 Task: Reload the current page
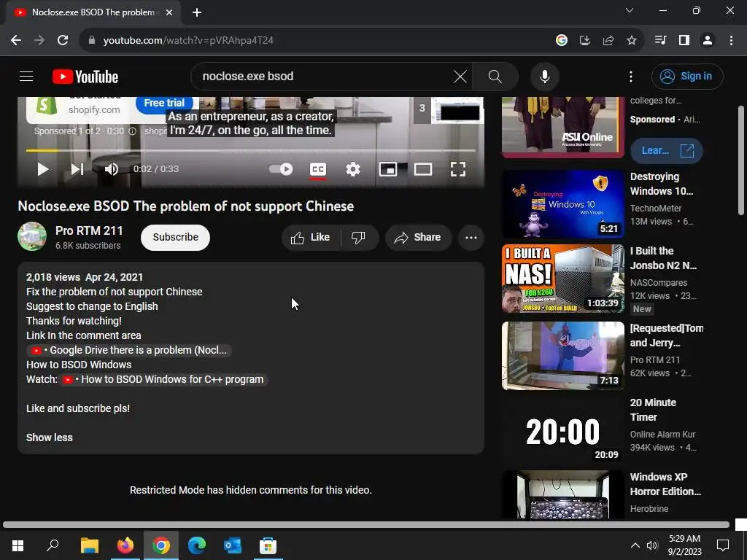pos(63,40)
